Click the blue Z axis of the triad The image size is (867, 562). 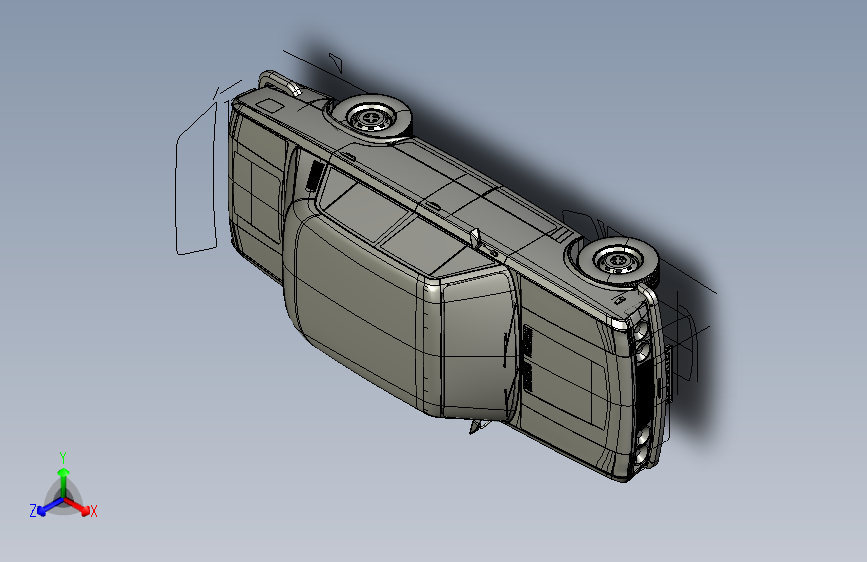pyautogui.click(x=50, y=506)
